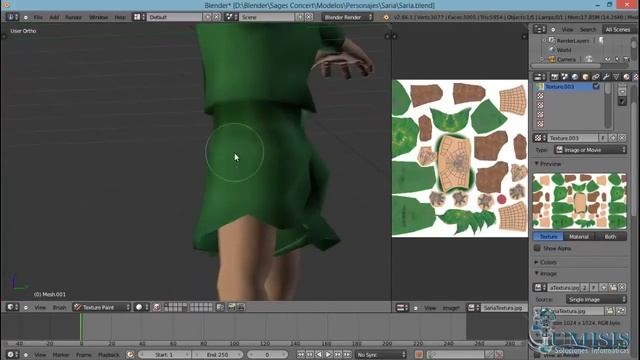Open the Constraints chain-link tab

pyautogui.click(x=596, y=77)
